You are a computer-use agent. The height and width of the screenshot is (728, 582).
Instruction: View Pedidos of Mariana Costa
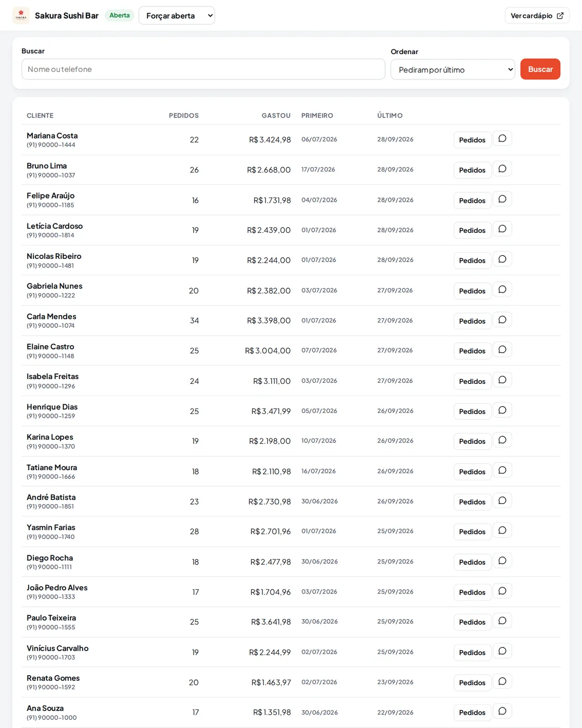click(472, 140)
